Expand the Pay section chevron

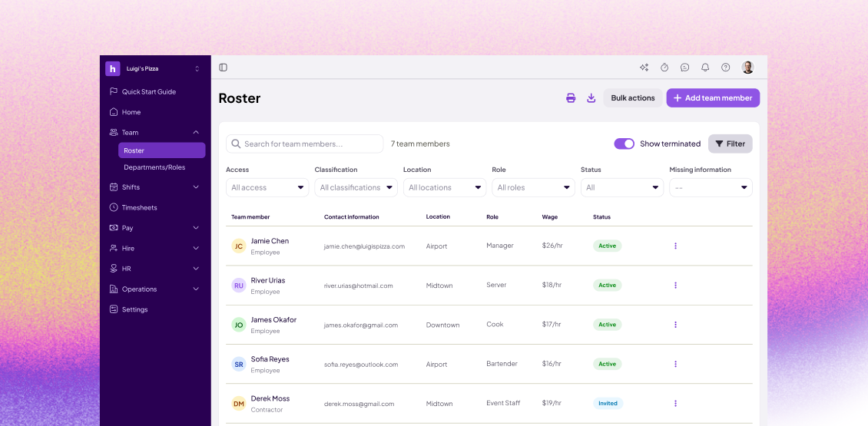pyautogui.click(x=196, y=227)
